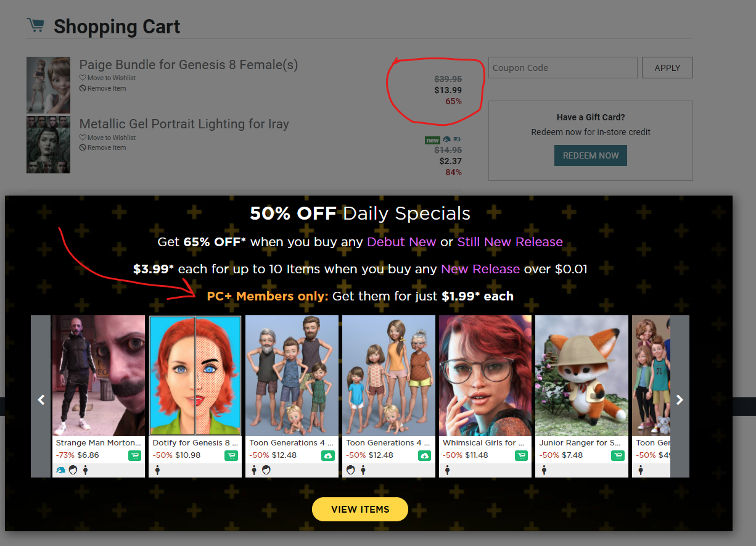This screenshot has width=756, height=546.
Task: Open the Still New Release link
Action: coord(509,242)
